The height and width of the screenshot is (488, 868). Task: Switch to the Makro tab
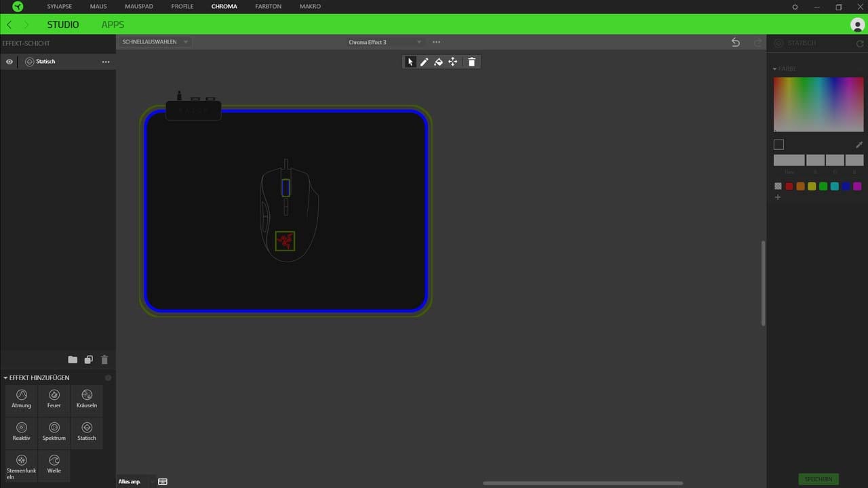pyautogui.click(x=310, y=6)
